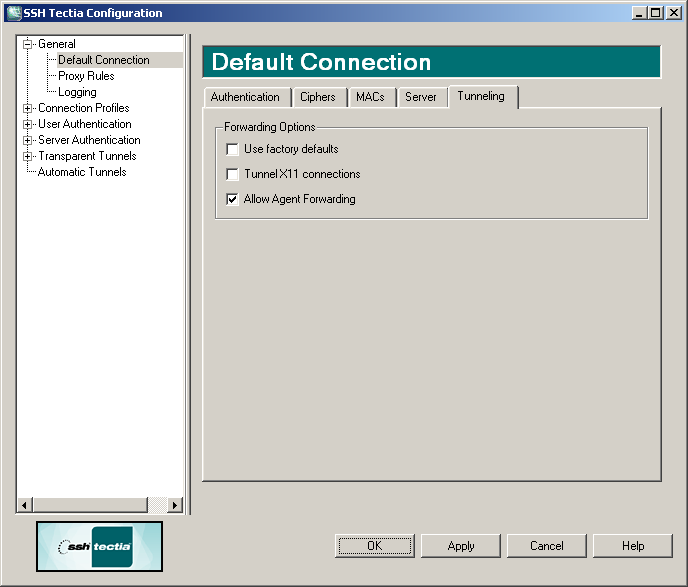Viewport: 688px width, 587px height.
Task: Select Transparent Tunnels tree label
Action: [87, 156]
